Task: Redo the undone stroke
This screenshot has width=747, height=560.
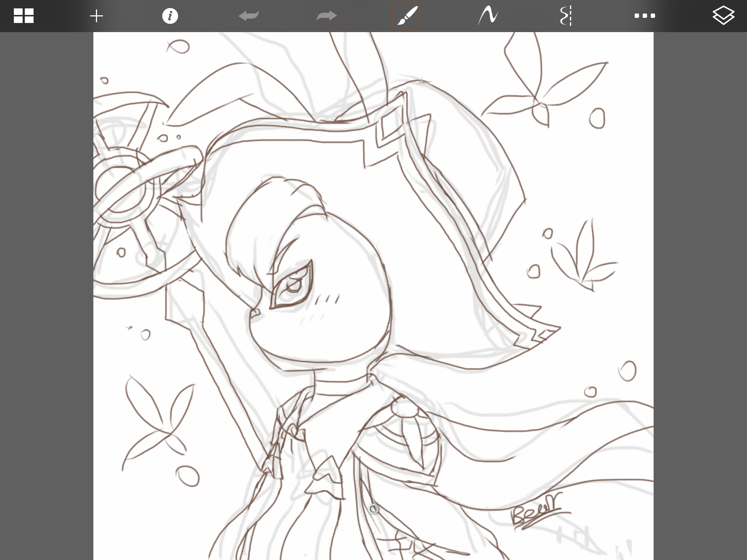Action: pyautogui.click(x=326, y=16)
